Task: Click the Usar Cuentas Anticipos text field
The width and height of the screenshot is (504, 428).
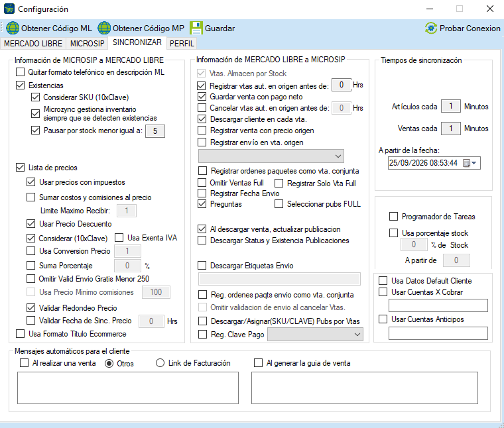Action: (x=438, y=333)
